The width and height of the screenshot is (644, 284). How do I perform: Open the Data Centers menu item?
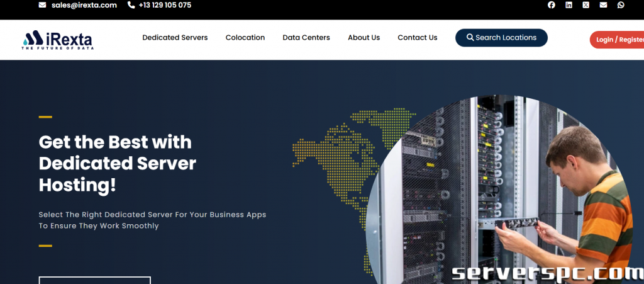pos(306,37)
